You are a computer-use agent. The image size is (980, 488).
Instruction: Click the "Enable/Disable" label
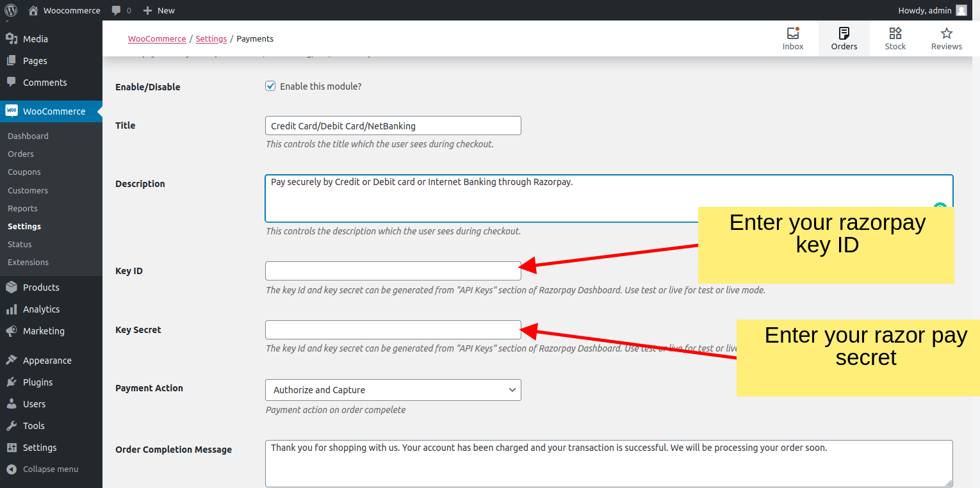[x=148, y=87]
